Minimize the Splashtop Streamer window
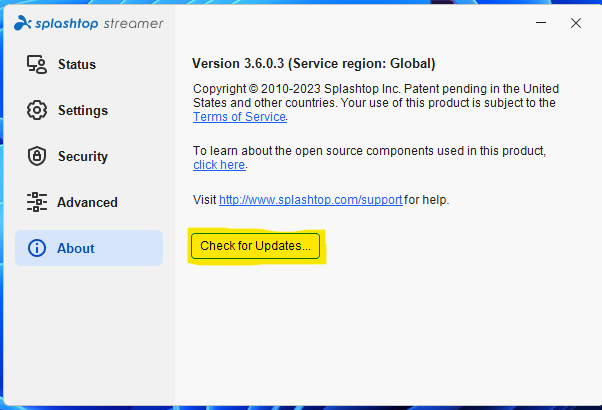 click(541, 23)
